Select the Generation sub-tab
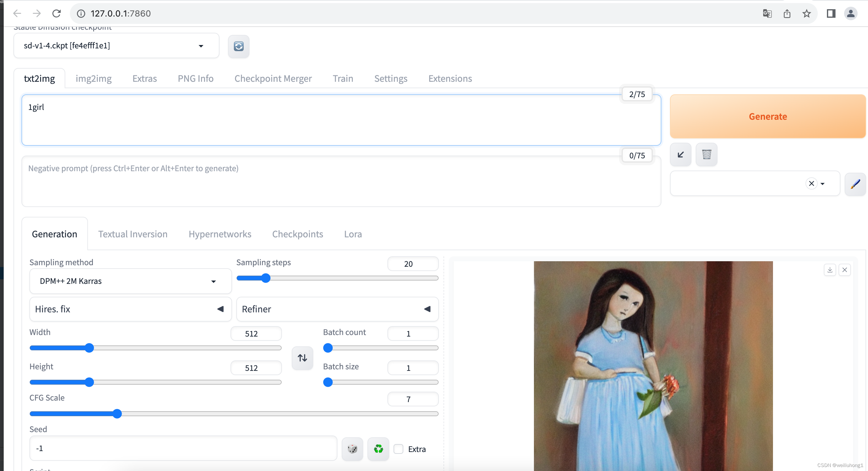The image size is (868, 471). (55, 234)
